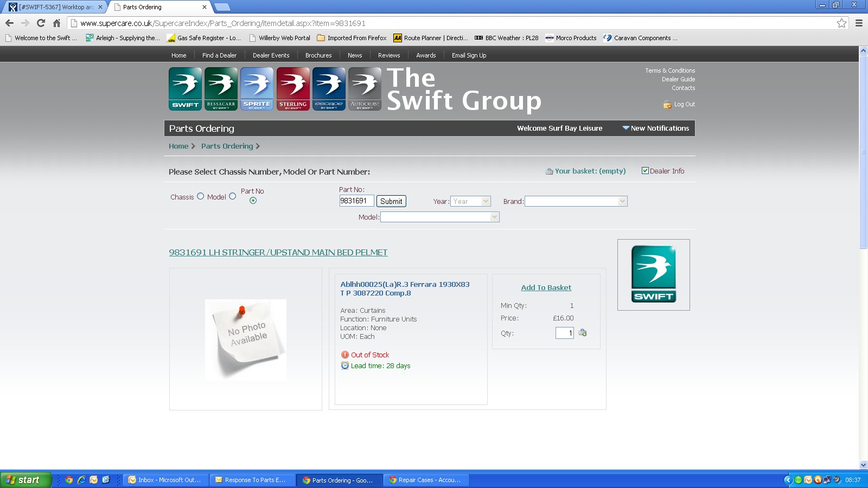Viewport: 868px width, 488px height.
Task: Click the volume speaker tray icon
Action: pos(837,480)
